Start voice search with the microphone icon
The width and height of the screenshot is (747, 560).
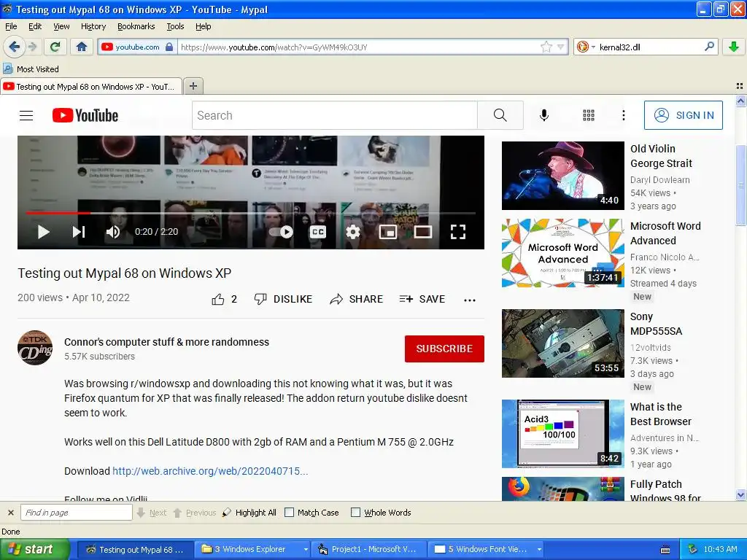(544, 115)
